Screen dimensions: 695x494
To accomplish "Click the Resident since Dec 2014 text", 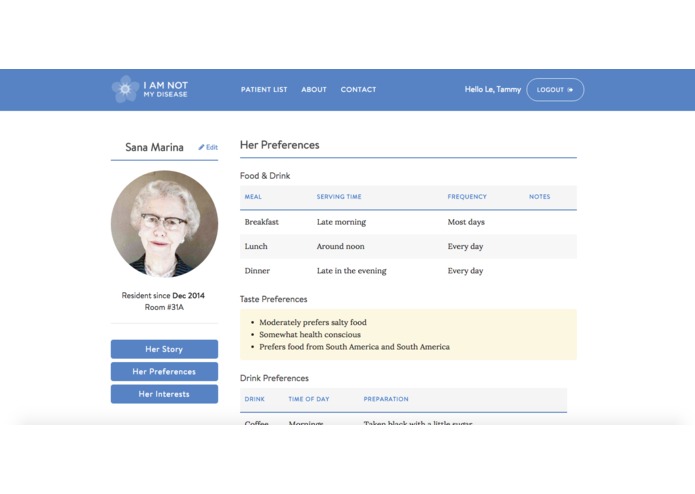I will coord(163,296).
